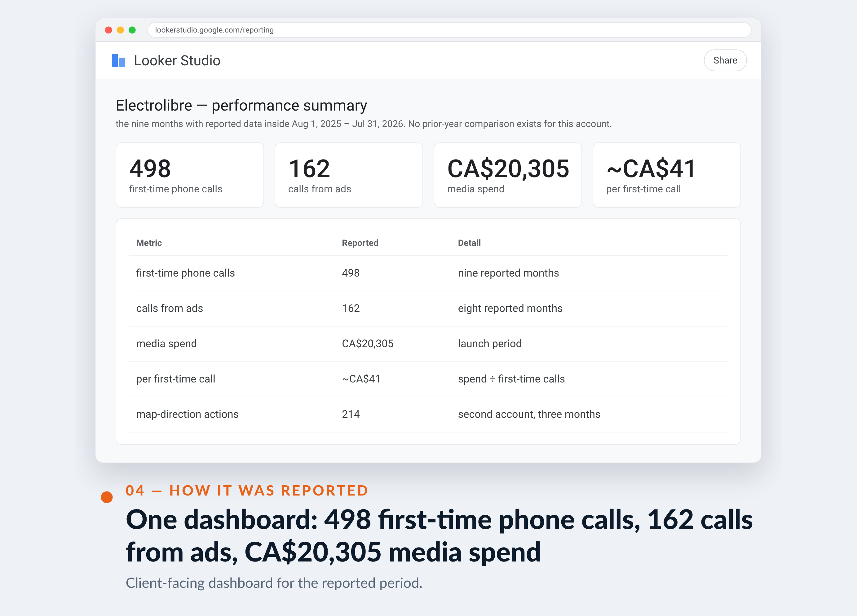Click the 'map-direction actions' table row label
The width and height of the screenshot is (857, 616).
[187, 414]
